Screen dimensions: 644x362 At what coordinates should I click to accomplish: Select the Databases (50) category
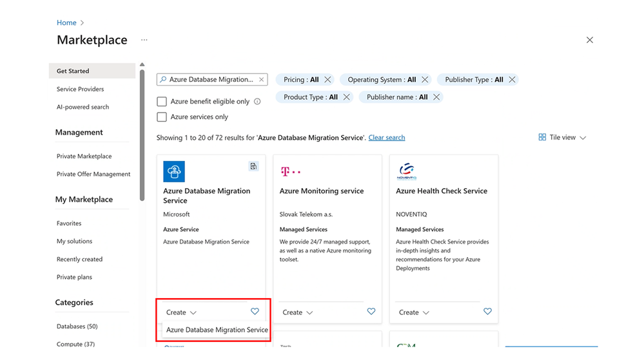77,327
